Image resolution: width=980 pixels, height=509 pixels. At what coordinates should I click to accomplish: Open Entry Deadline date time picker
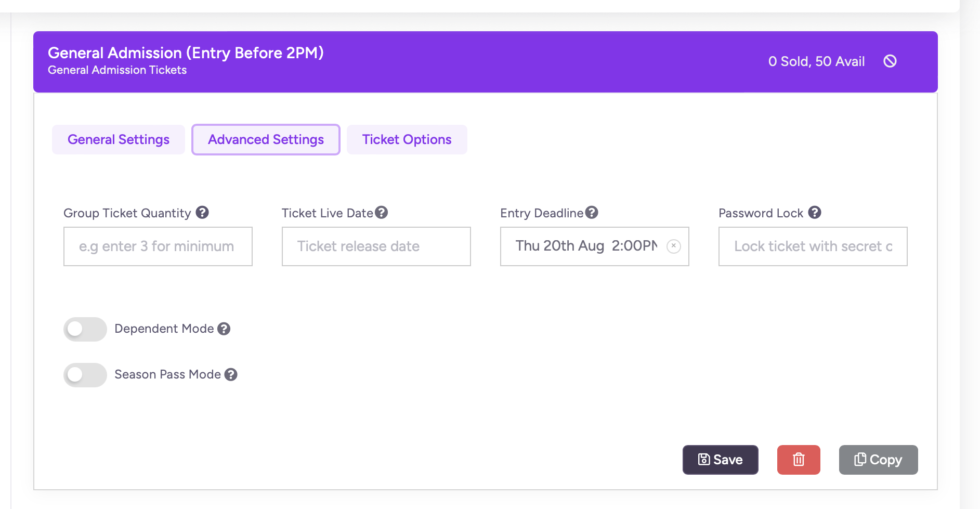(585, 246)
